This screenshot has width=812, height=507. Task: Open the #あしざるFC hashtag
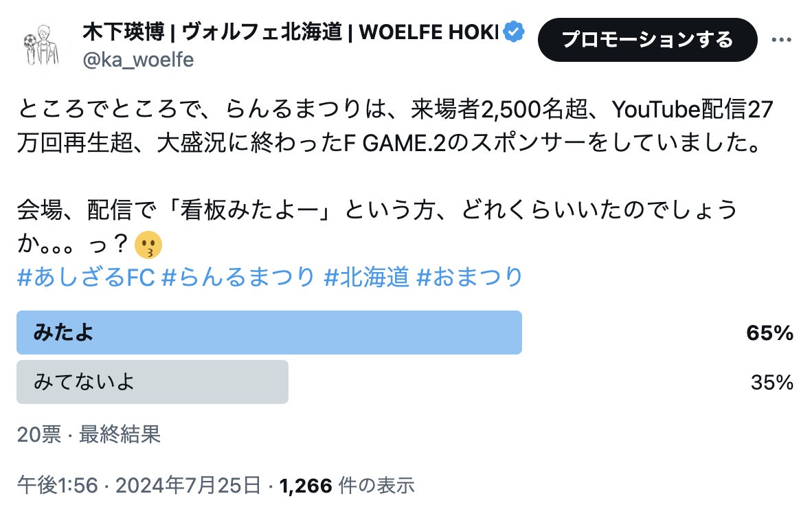point(86,277)
